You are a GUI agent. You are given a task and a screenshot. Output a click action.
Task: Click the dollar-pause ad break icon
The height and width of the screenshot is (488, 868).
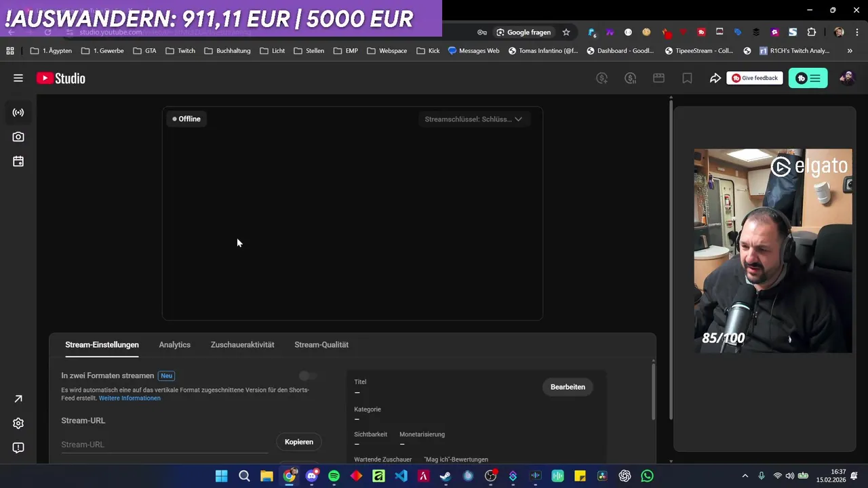coord(630,78)
